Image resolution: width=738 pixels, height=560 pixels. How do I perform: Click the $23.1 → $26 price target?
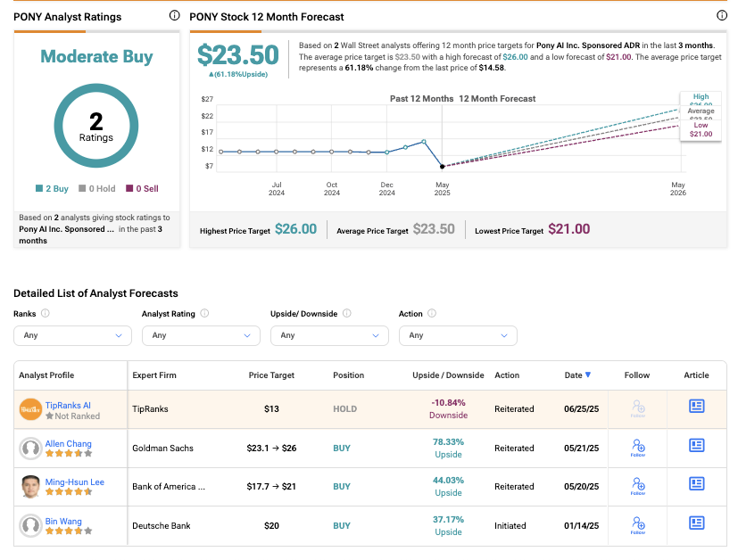click(x=271, y=449)
